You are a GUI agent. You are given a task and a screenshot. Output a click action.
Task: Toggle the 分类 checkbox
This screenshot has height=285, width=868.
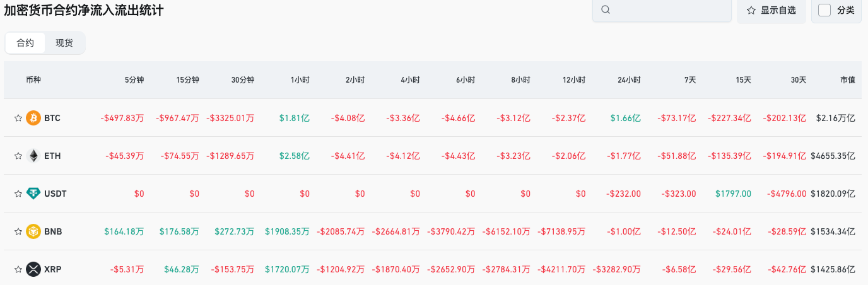tap(824, 10)
